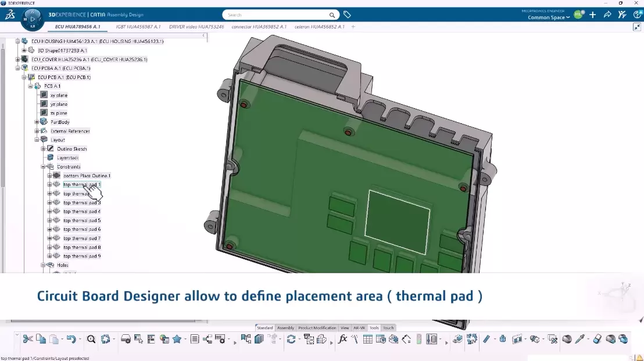Click the tag icon beside search bar

347,15
